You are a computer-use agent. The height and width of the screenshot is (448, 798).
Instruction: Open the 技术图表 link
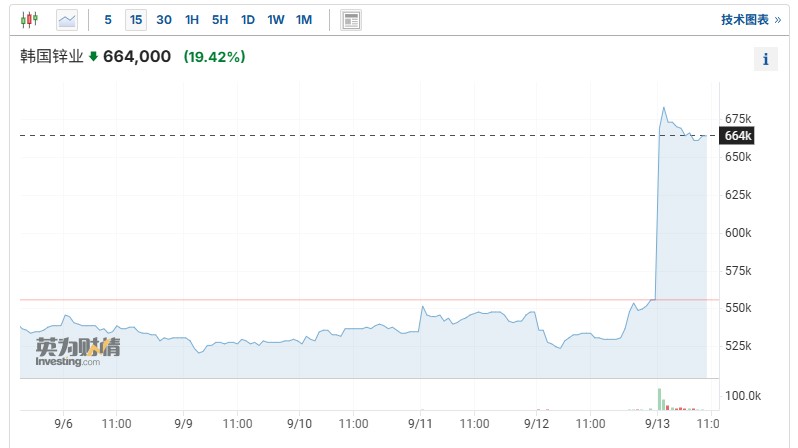click(745, 19)
